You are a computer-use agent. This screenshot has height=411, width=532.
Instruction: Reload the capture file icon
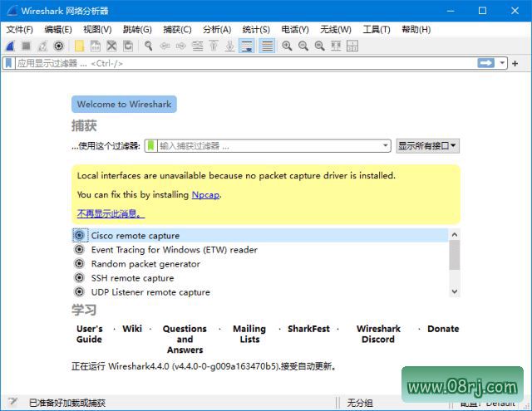pos(128,46)
